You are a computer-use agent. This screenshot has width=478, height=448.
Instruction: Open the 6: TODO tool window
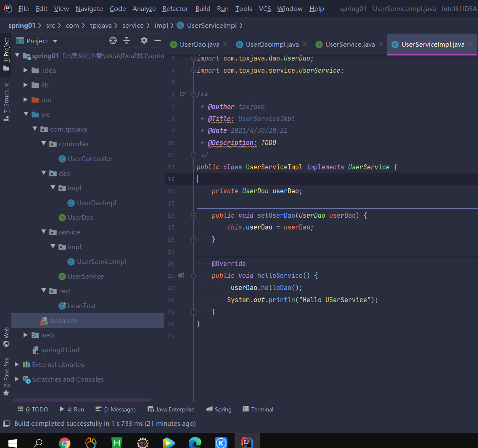33,409
